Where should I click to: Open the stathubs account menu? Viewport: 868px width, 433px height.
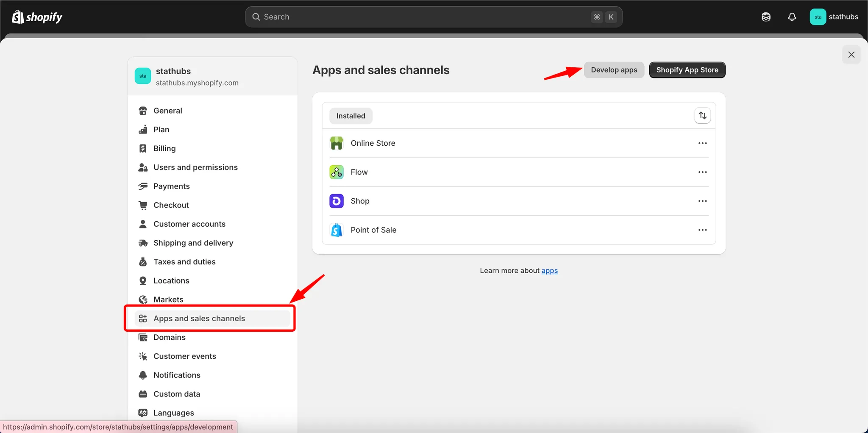coord(834,17)
